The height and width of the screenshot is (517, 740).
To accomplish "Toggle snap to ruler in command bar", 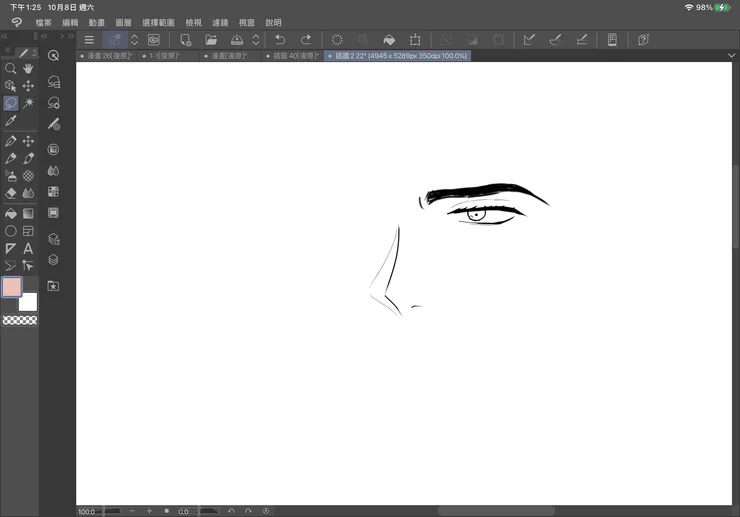I will (529, 40).
